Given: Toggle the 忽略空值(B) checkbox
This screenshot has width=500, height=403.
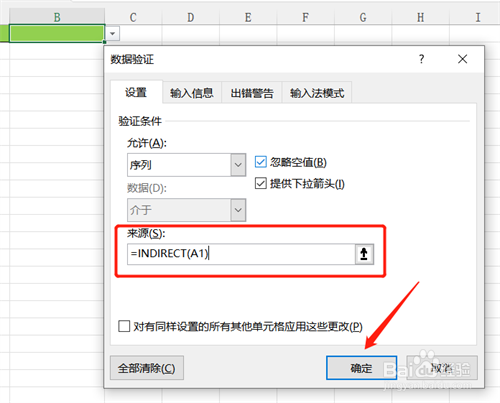Looking at the screenshot, I should 261,162.
